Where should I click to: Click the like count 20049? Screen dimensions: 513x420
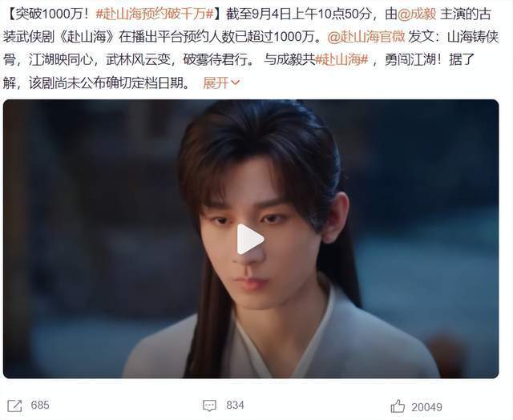(426, 407)
